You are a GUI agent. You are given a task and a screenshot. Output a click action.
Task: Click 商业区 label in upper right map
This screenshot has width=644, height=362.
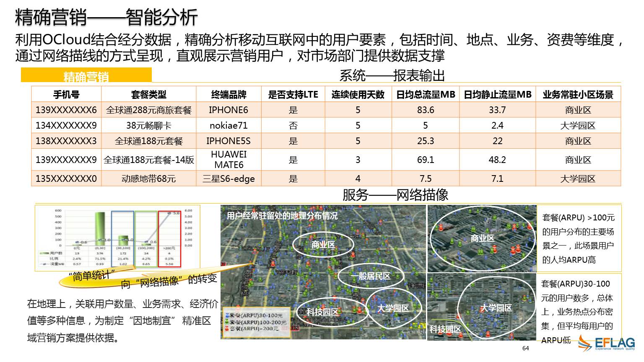tap(482, 238)
